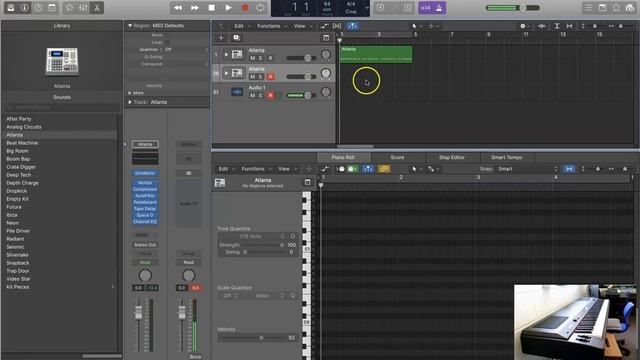Disable record on Audio 1 track

(270, 95)
